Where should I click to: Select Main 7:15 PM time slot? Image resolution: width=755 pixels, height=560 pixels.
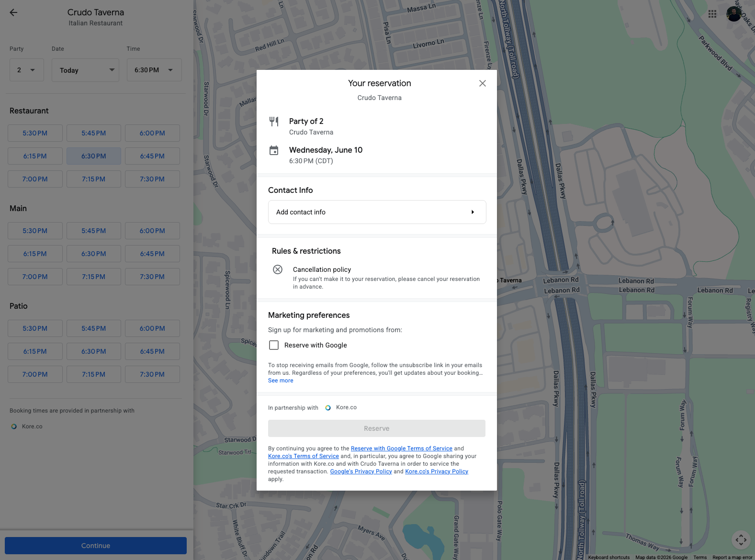tap(94, 277)
